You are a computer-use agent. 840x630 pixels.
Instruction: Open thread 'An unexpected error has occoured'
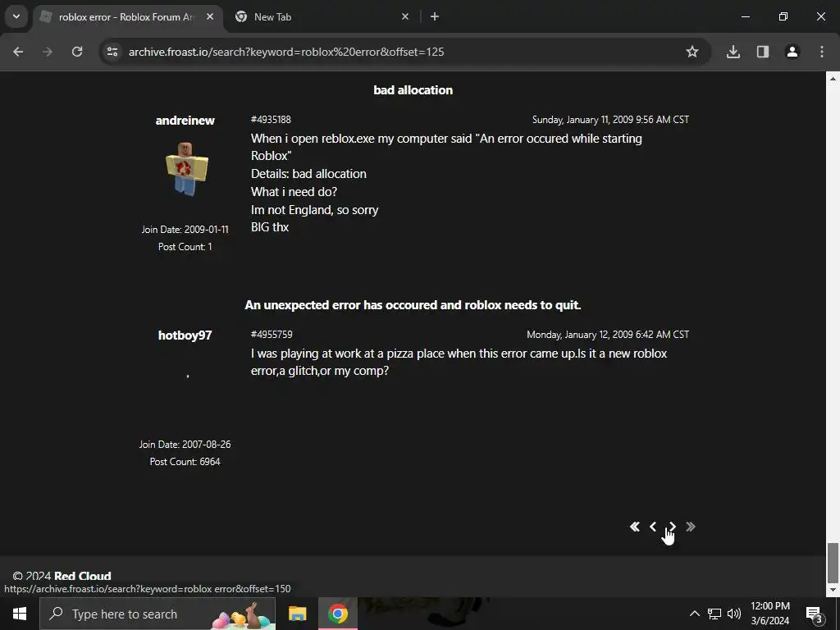click(x=413, y=305)
